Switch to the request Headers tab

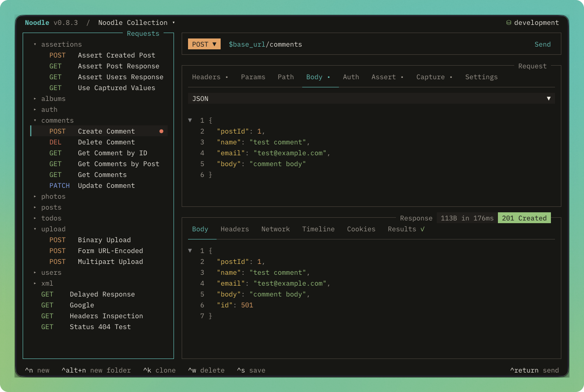click(210, 77)
